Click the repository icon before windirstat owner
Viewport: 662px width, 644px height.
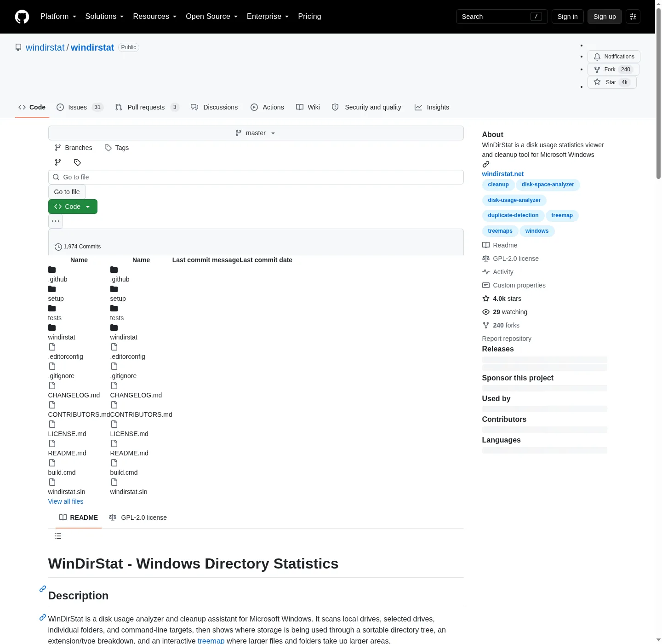coord(18,47)
